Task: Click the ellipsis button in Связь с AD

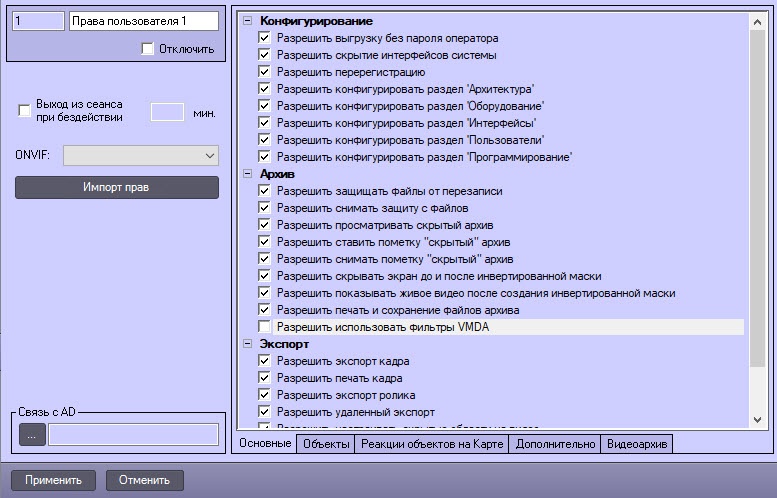Action: pos(32,435)
